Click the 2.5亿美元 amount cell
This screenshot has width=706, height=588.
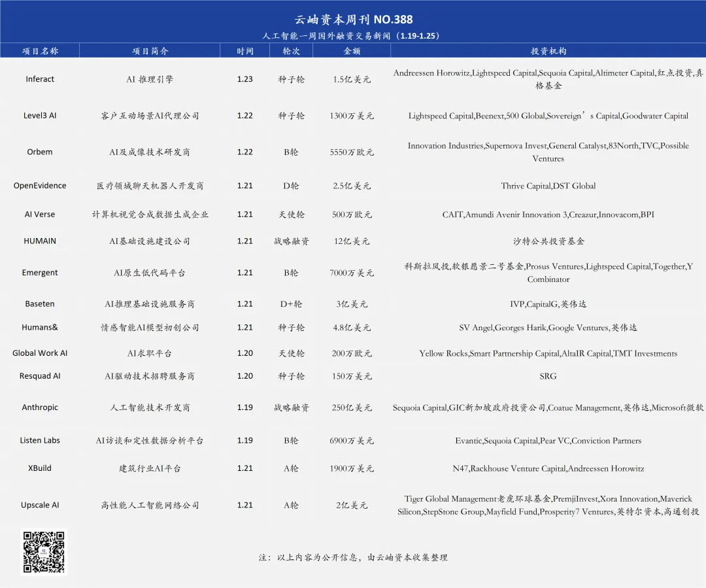point(352,186)
